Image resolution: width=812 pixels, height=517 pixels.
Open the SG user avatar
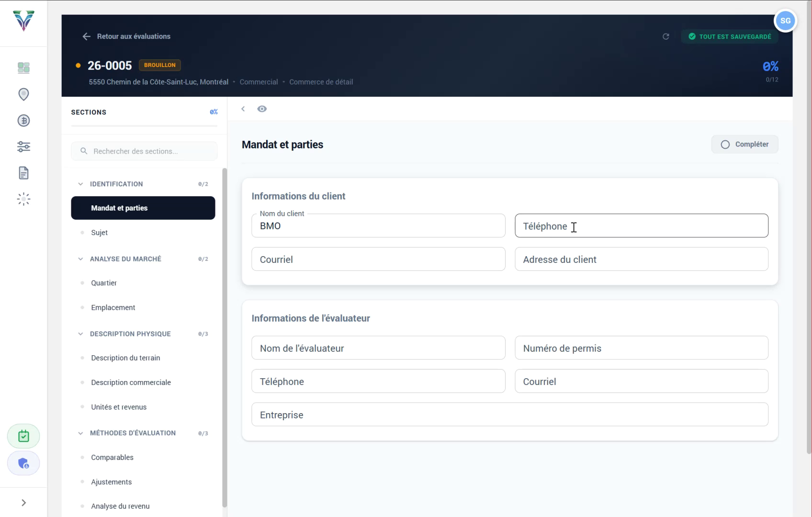pyautogui.click(x=785, y=21)
